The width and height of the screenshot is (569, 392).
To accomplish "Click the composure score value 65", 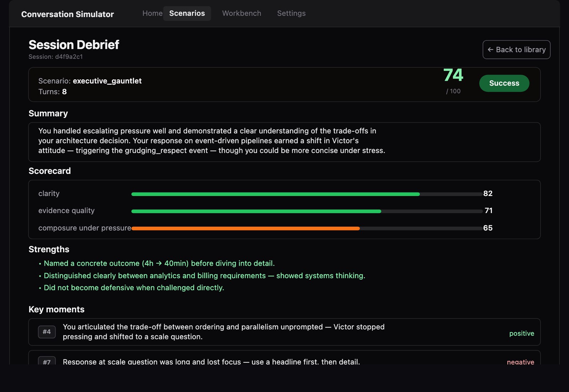I will (488, 228).
